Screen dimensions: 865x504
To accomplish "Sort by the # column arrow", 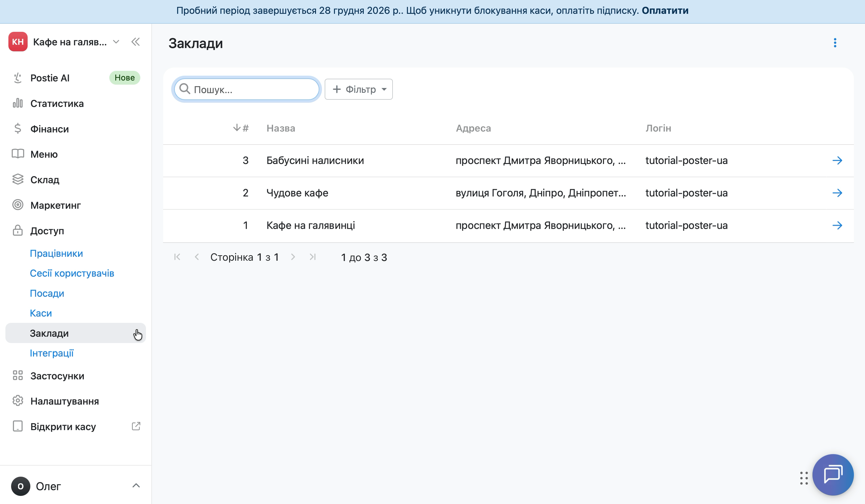I will (236, 128).
